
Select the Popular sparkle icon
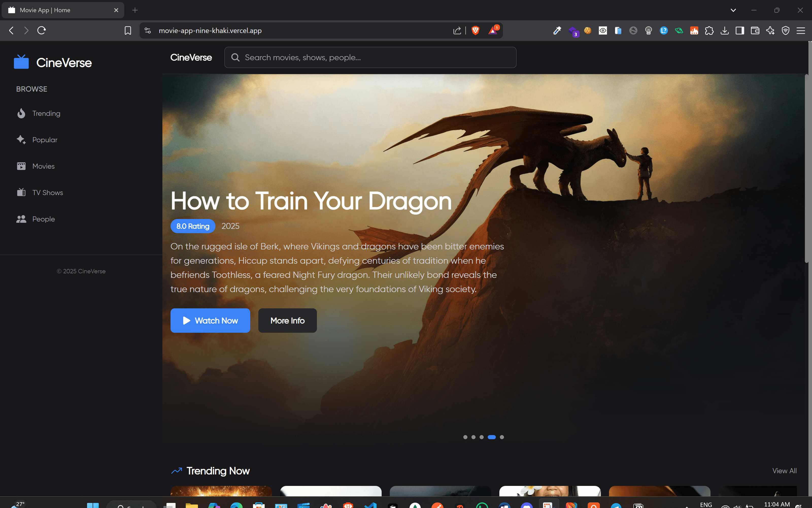click(x=21, y=140)
